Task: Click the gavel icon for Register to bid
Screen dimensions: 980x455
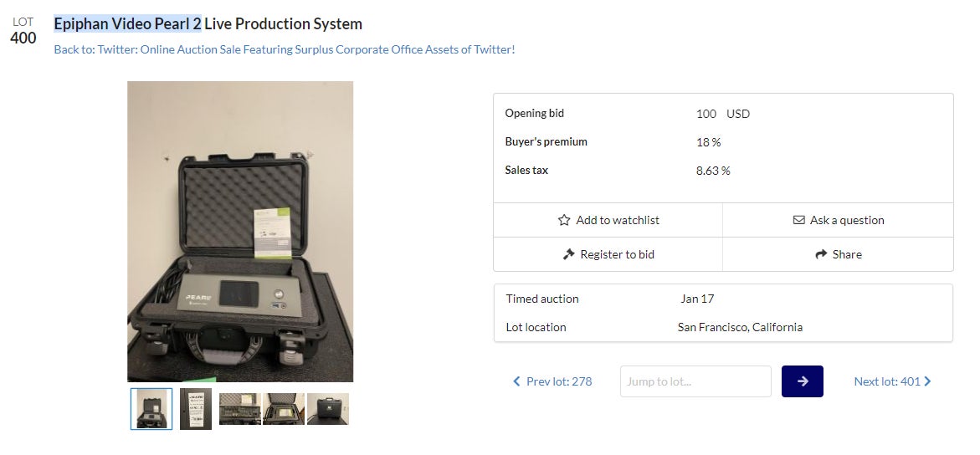Action: click(569, 254)
